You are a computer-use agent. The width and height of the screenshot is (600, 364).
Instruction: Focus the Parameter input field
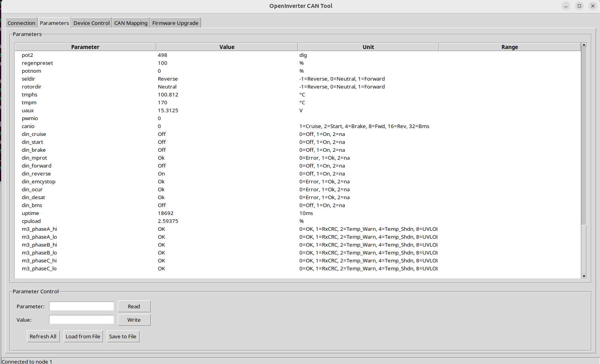[81, 306]
